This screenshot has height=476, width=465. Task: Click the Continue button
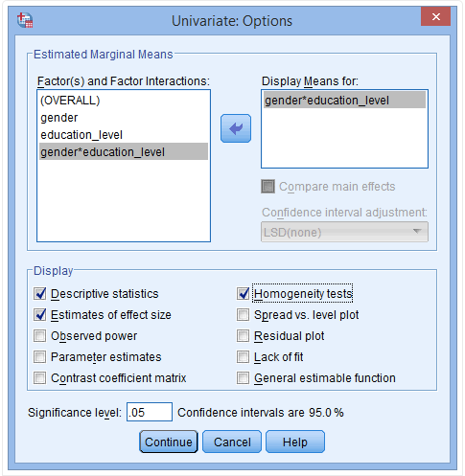coord(169,442)
